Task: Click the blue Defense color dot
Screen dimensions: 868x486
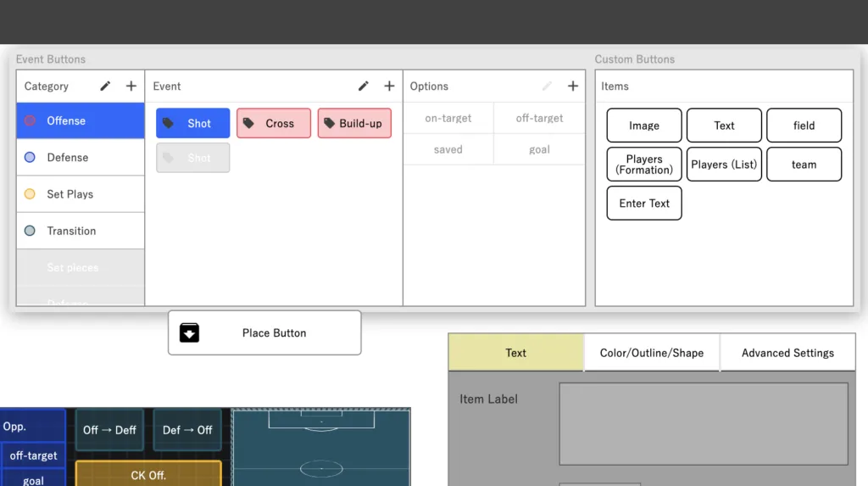Action: [30, 158]
